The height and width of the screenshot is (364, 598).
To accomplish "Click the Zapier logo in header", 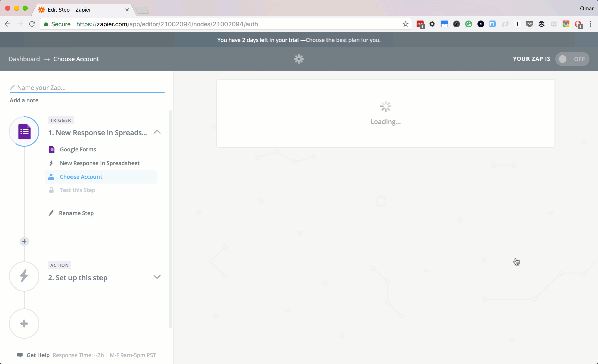I will (299, 59).
